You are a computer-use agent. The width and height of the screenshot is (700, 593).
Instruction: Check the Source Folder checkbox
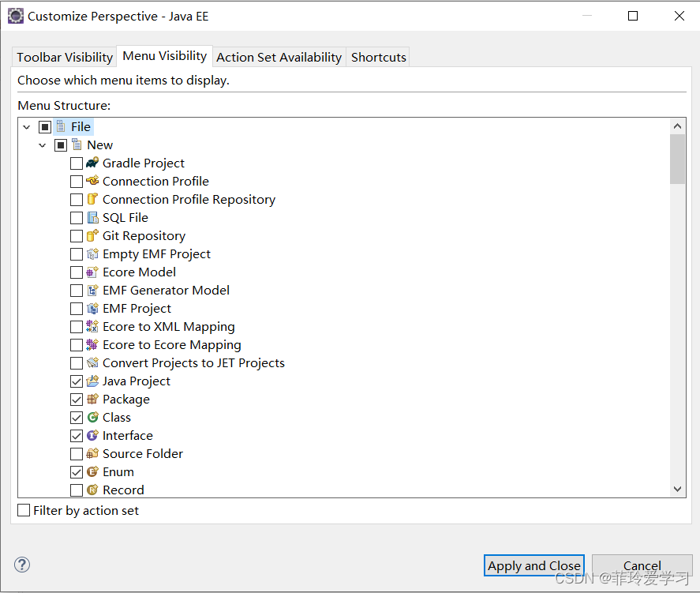pyautogui.click(x=77, y=454)
